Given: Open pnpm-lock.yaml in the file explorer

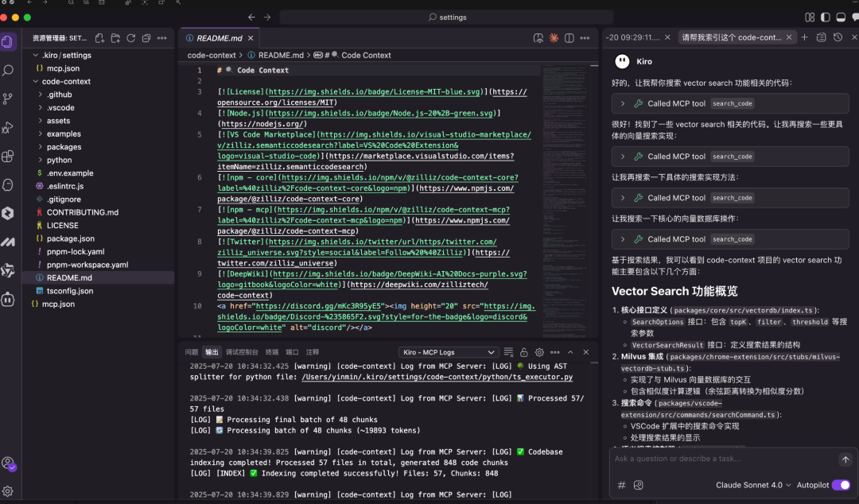Looking at the screenshot, I should [x=99, y=251].
